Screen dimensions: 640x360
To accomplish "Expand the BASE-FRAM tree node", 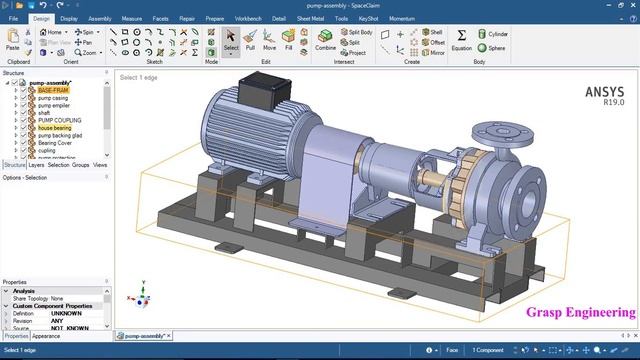I will click(16, 90).
